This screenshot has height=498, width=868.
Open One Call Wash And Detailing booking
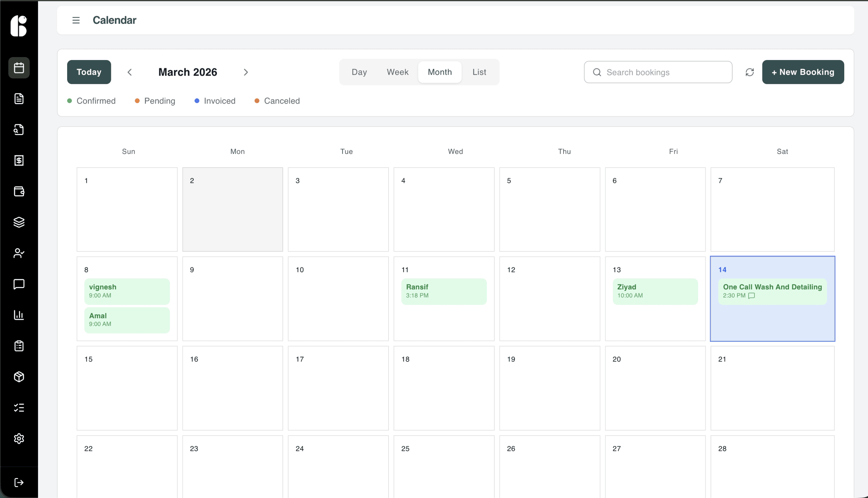[x=772, y=291]
